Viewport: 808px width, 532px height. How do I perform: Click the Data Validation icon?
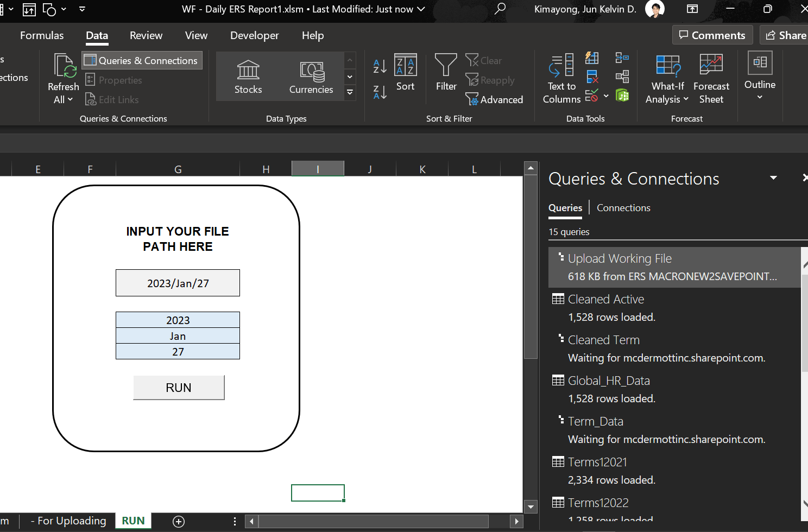[592, 96]
